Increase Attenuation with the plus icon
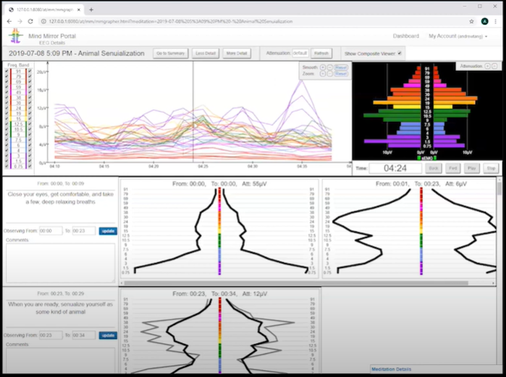The height and width of the screenshot is (377, 506). click(x=487, y=66)
